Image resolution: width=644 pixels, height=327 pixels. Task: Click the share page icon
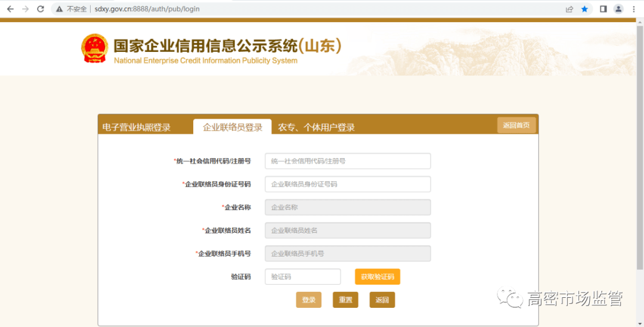pyautogui.click(x=569, y=9)
